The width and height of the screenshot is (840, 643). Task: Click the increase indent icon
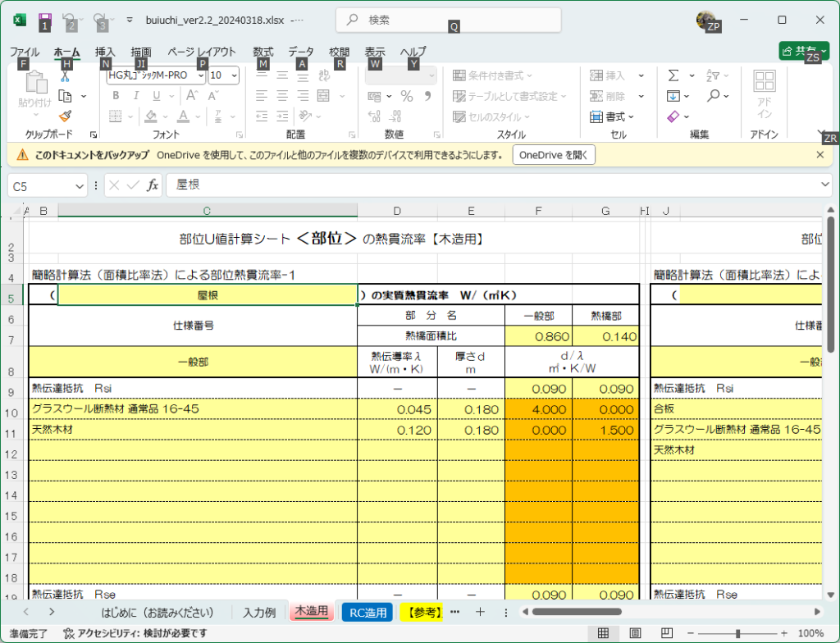point(282,116)
